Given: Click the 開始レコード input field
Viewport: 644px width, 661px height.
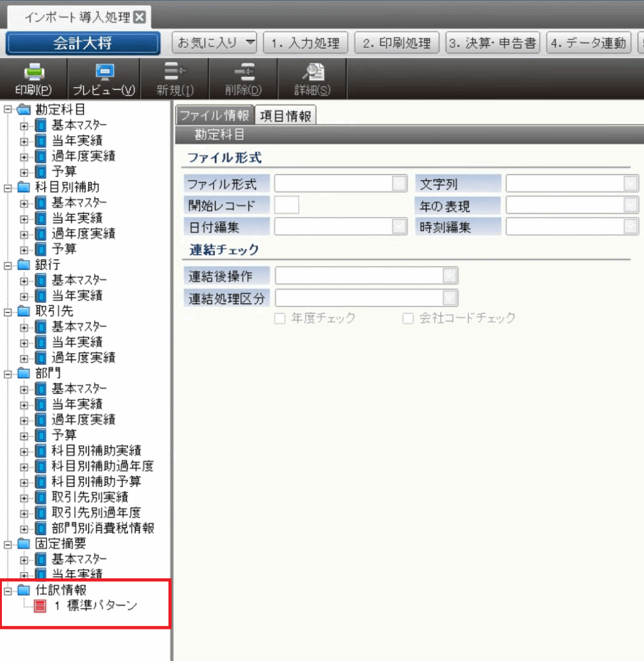Looking at the screenshot, I should tap(287, 206).
